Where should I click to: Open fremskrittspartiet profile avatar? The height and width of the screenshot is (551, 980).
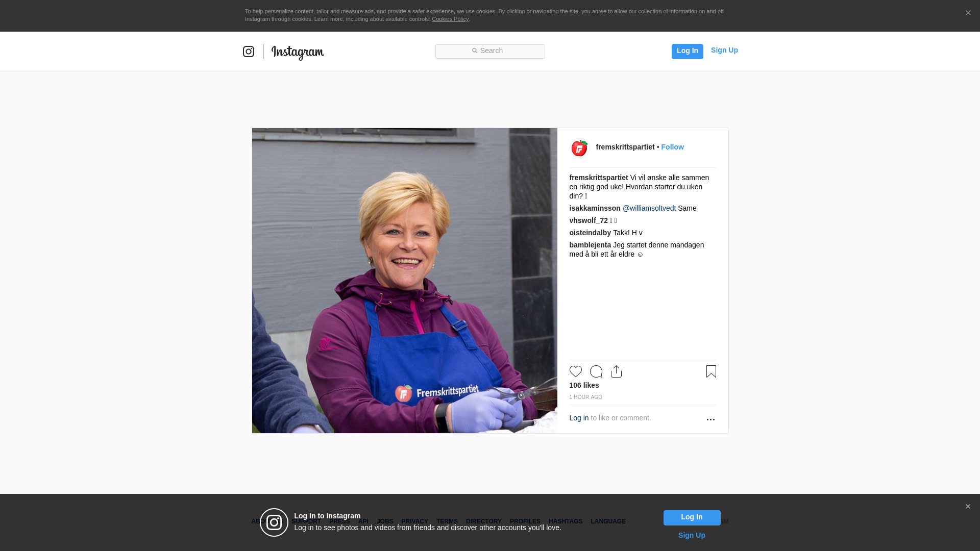[x=579, y=148]
